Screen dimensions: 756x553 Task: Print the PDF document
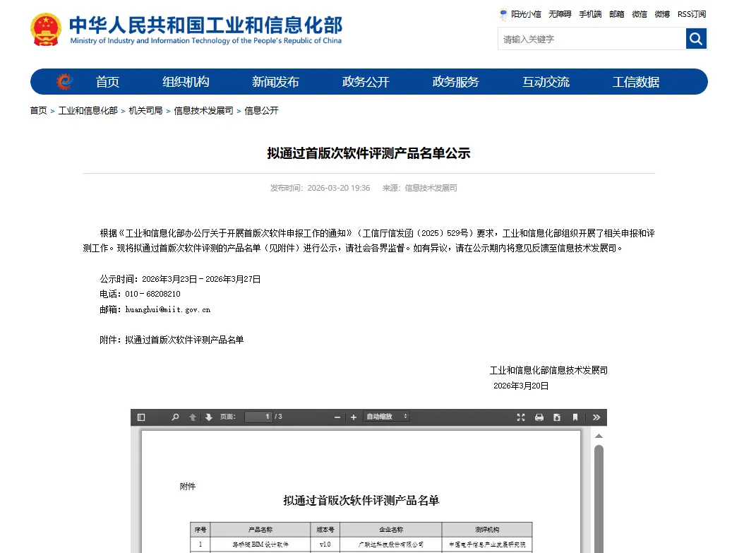click(x=539, y=417)
